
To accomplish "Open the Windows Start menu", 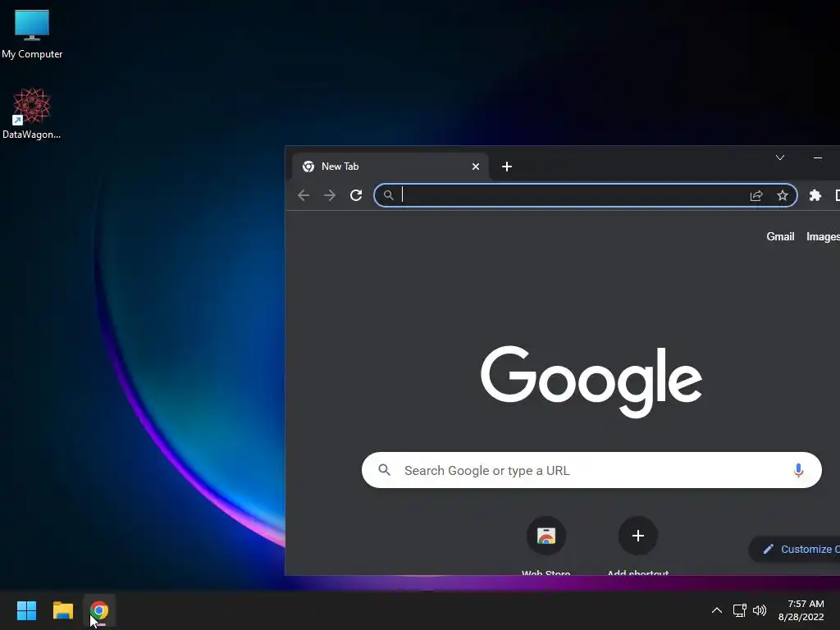I will 26,610.
